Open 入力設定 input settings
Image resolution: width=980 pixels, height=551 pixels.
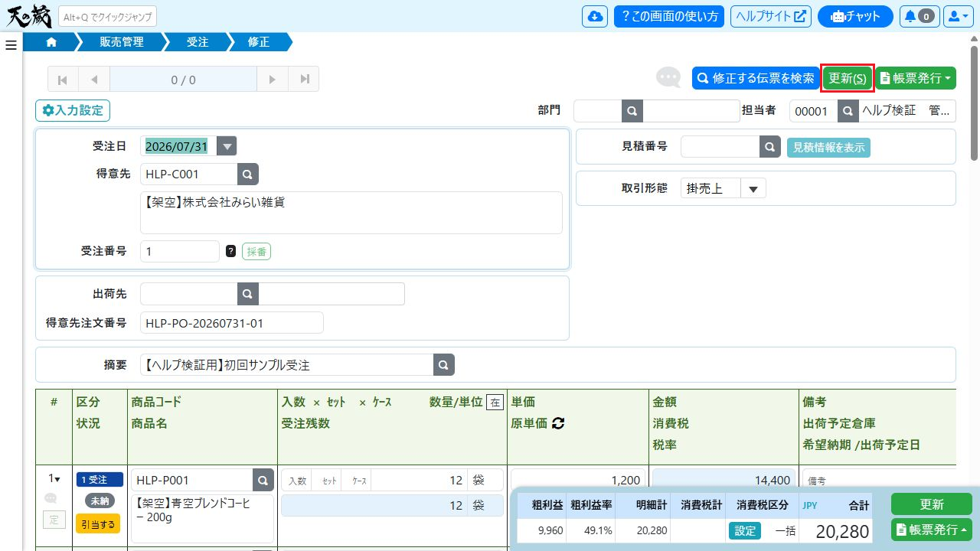(73, 110)
